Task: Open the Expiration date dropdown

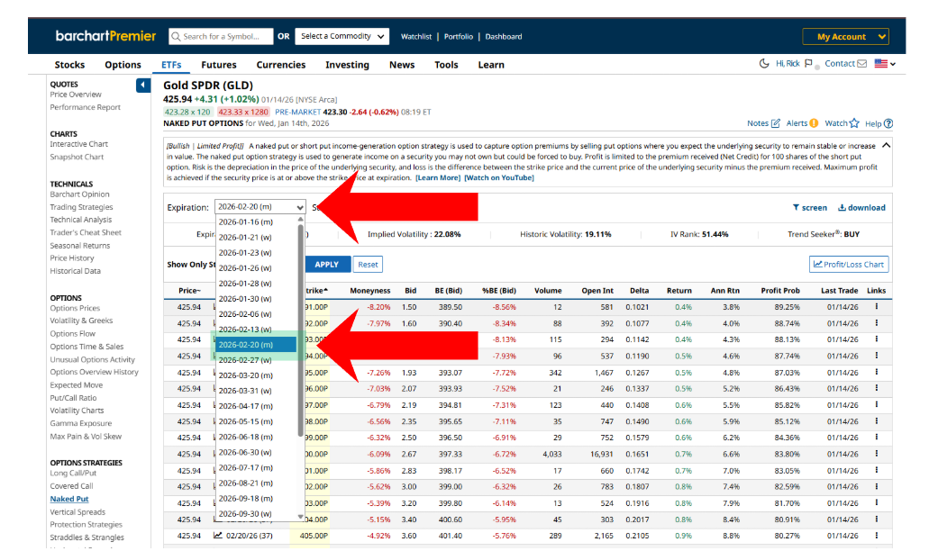Action: point(260,207)
